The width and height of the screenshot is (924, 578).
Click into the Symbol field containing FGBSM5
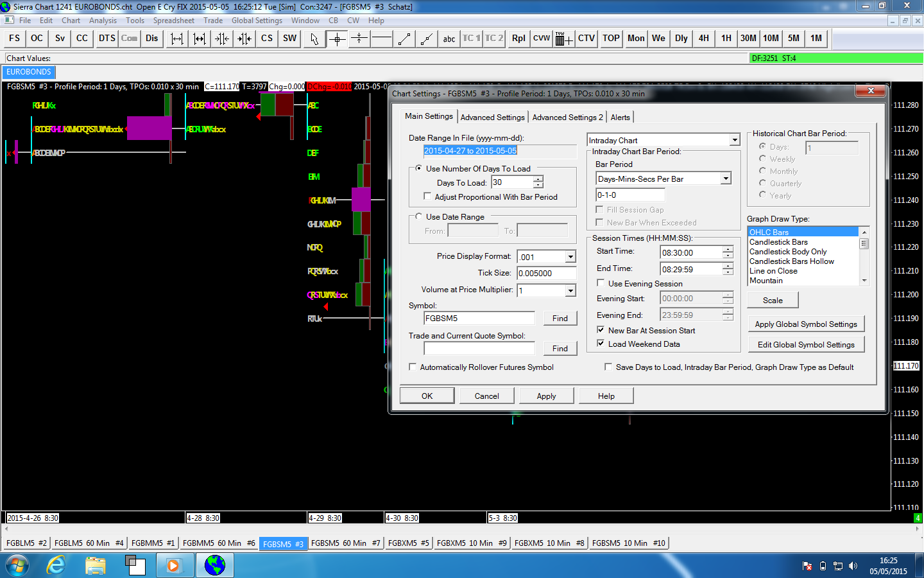pyautogui.click(x=479, y=319)
